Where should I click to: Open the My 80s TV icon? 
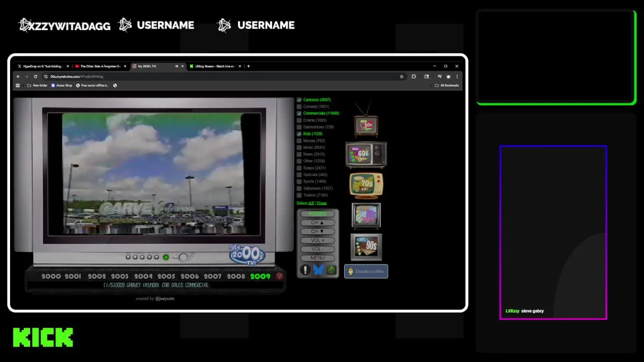coord(366,215)
